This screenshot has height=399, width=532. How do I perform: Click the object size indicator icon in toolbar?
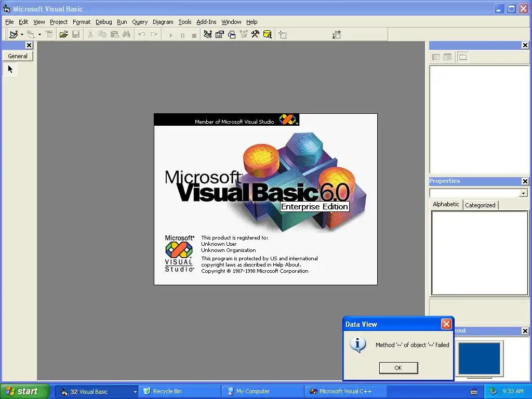(336, 35)
